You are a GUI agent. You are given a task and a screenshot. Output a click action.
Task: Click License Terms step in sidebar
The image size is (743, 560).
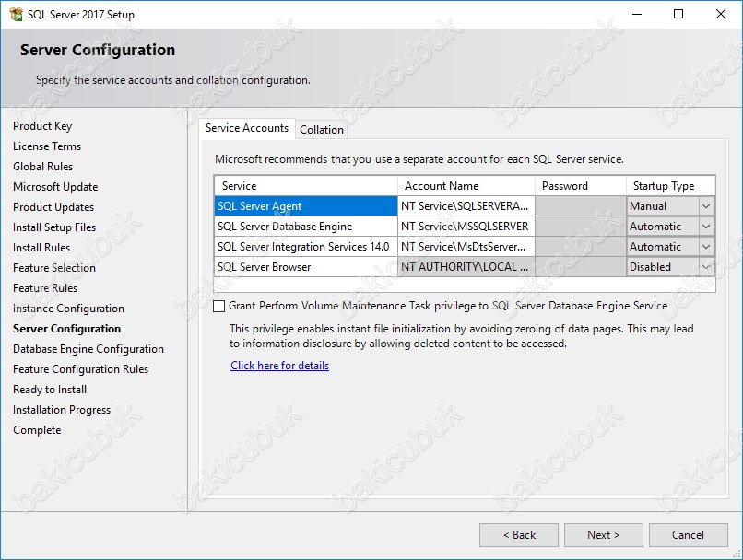click(47, 146)
